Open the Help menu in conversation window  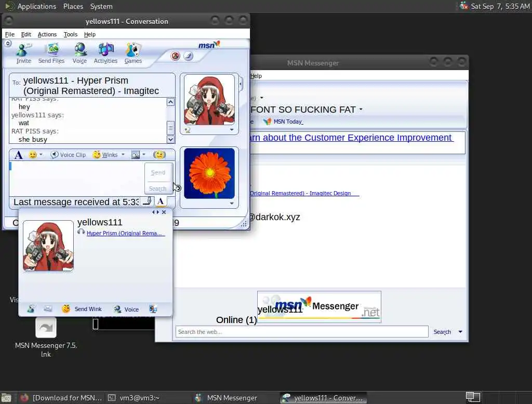[x=89, y=34]
